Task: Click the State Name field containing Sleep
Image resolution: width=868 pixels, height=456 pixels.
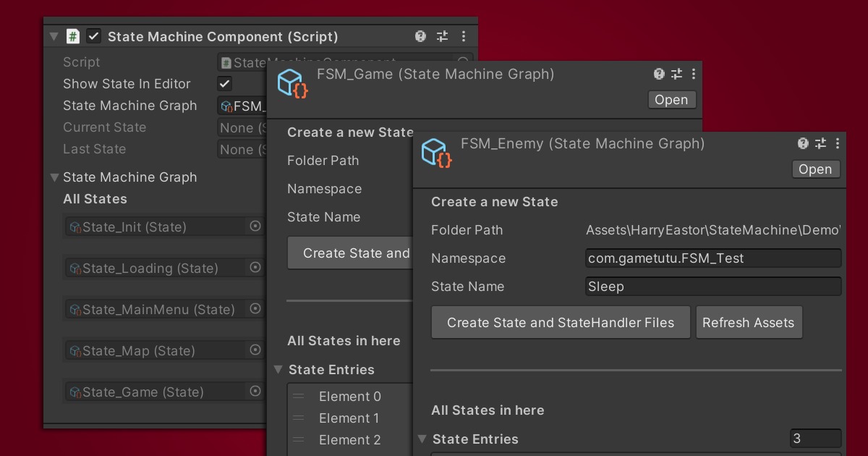Action: pos(712,286)
